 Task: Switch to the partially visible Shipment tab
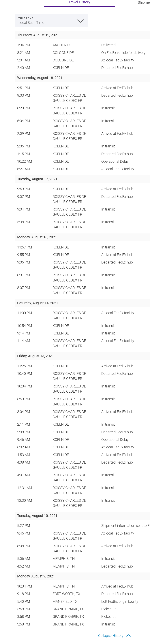144,3
